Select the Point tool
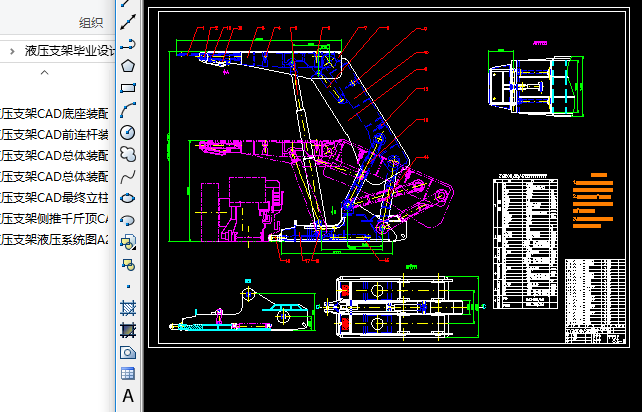The image size is (642, 412). tap(128, 286)
